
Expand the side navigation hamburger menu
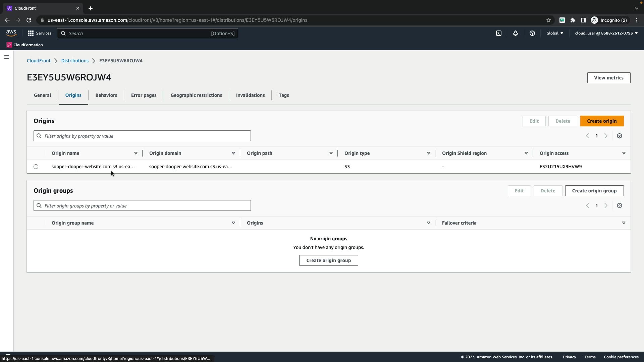pyautogui.click(x=7, y=57)
